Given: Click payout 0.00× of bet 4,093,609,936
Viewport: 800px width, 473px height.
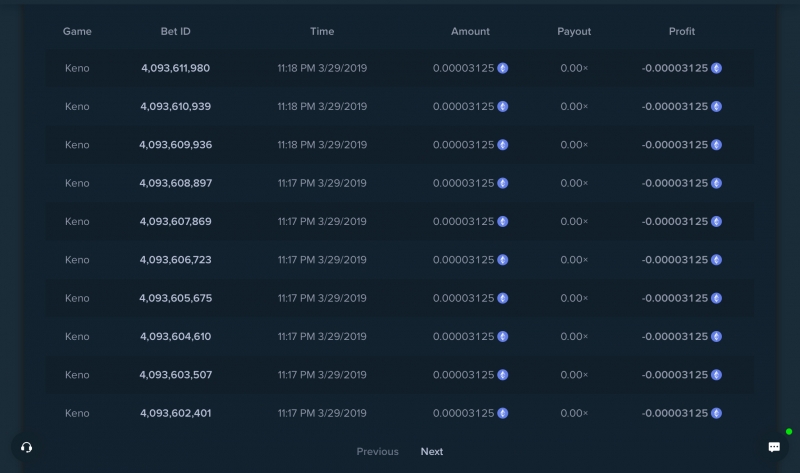Looking at the screenshot, I should pyautogui.click(x=574, y=145).
